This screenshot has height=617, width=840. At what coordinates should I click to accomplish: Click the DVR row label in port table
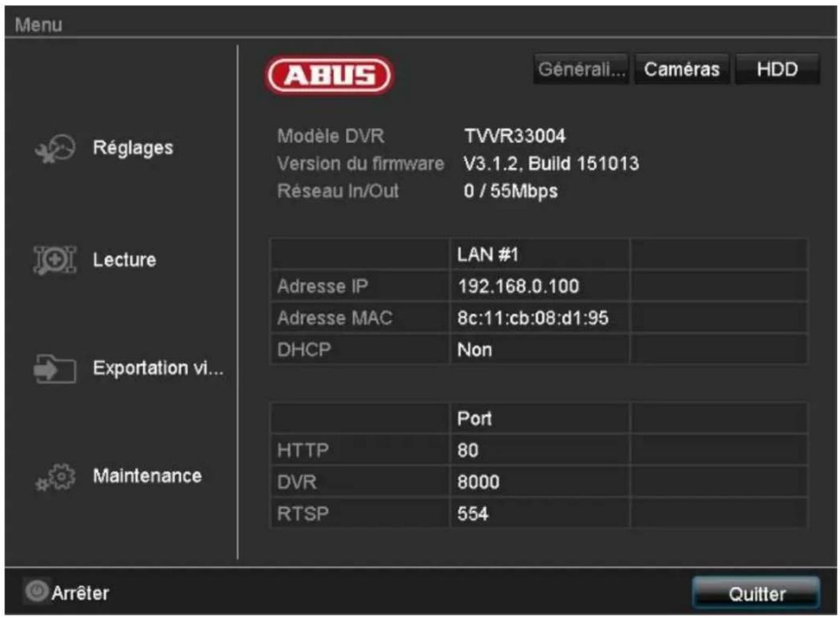[x=297, y=482]
